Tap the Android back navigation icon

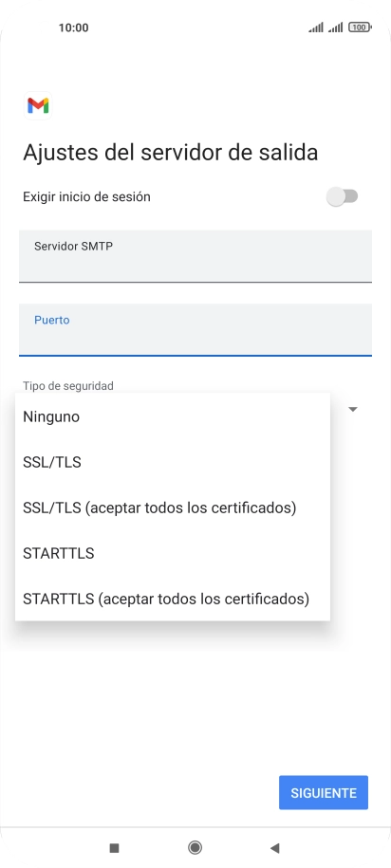point(274,847)
